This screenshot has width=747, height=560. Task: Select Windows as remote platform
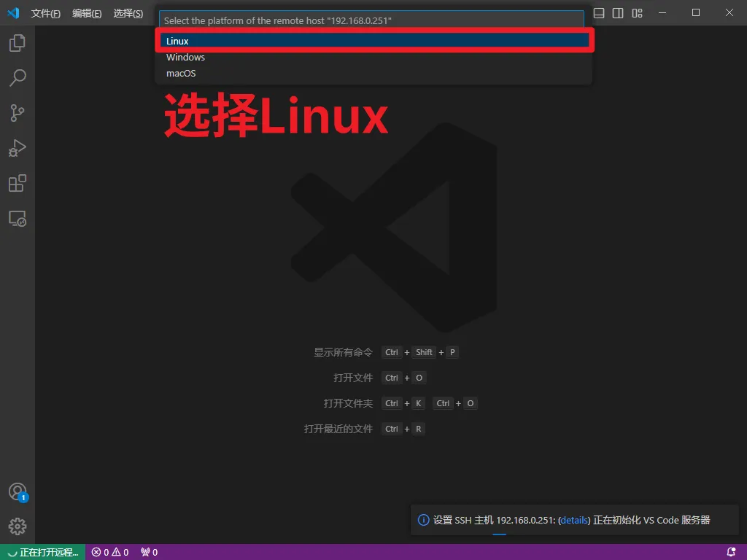374,57
